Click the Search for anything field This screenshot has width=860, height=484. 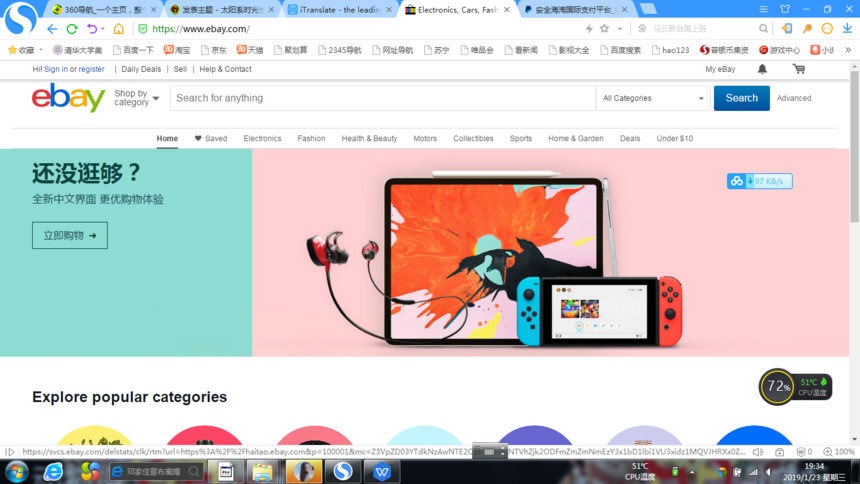[383, 98]
